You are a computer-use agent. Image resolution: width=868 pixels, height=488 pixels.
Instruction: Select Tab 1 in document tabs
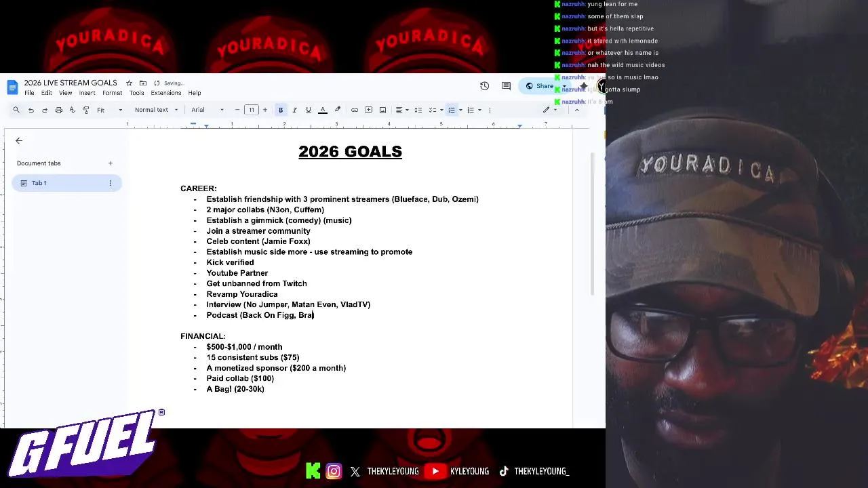click(66, 183)
